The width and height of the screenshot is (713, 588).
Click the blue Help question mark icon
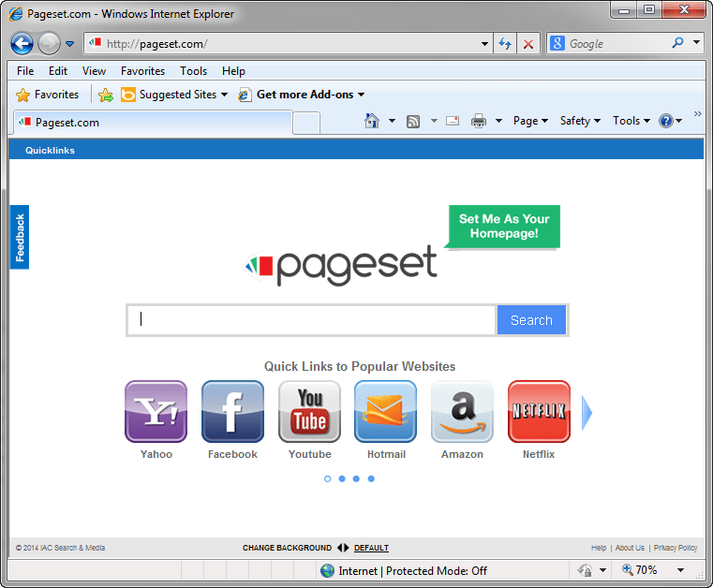click(666, 121)
